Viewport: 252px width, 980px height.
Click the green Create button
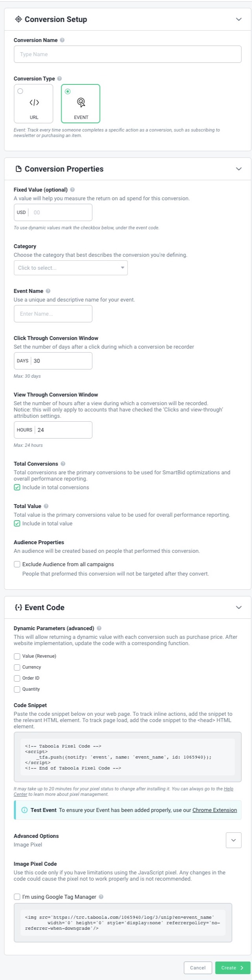pos(232,968)
